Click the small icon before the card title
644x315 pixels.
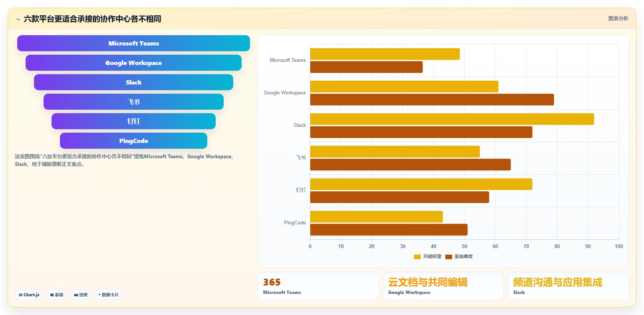[18, 19]
